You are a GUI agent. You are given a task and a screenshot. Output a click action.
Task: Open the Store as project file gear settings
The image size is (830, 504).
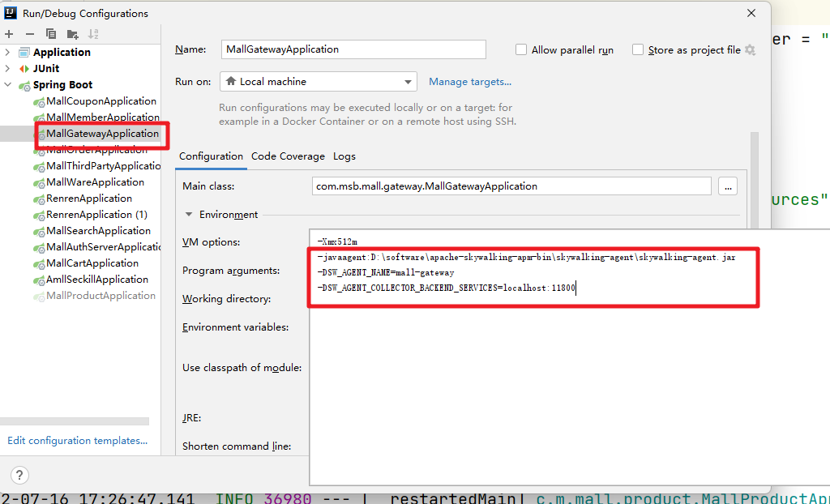click(x=750, y=49)
